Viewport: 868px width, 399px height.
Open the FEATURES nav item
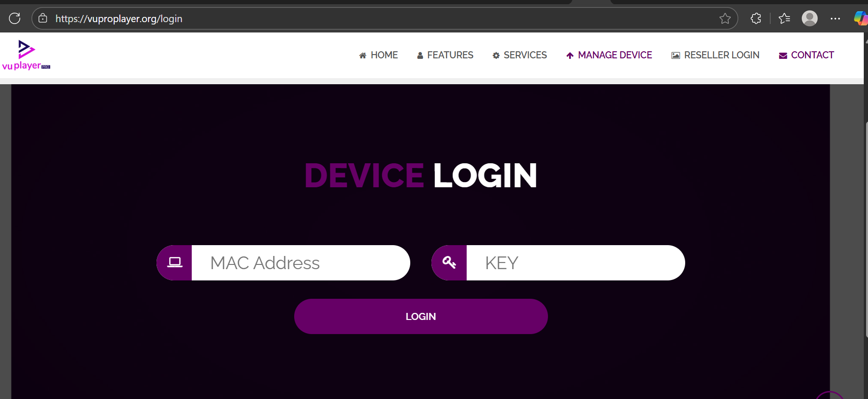[445, 55]
